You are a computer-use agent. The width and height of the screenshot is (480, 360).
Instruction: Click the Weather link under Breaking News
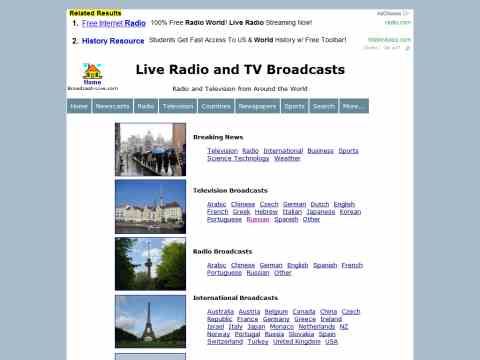pos(287,158)
